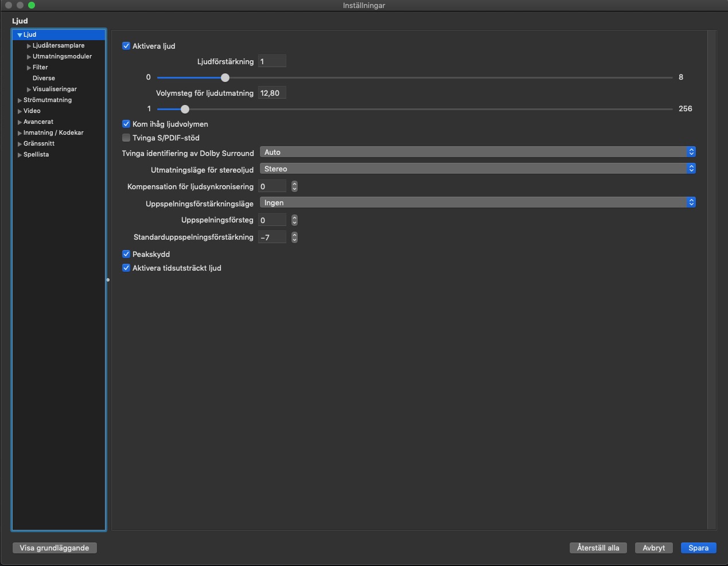Expand the Visualiseringar arrow
The width and height of the screenshot is (728, 566).
[29, 89]
